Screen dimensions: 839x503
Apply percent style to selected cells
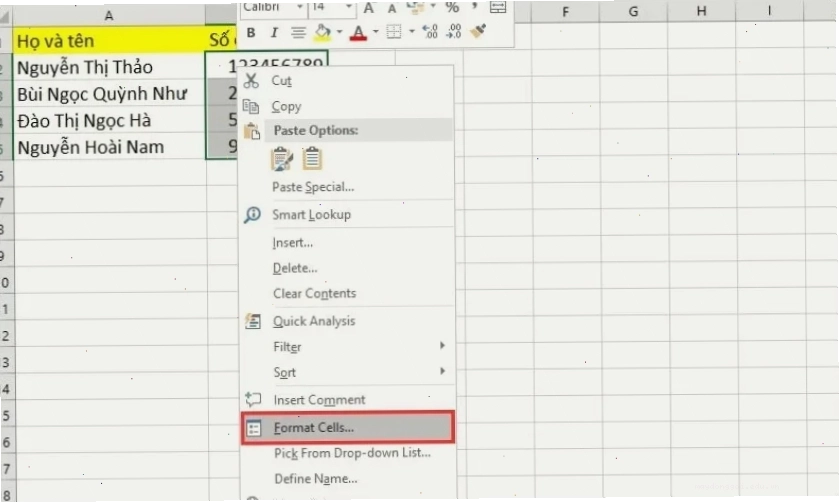[452, 7]
